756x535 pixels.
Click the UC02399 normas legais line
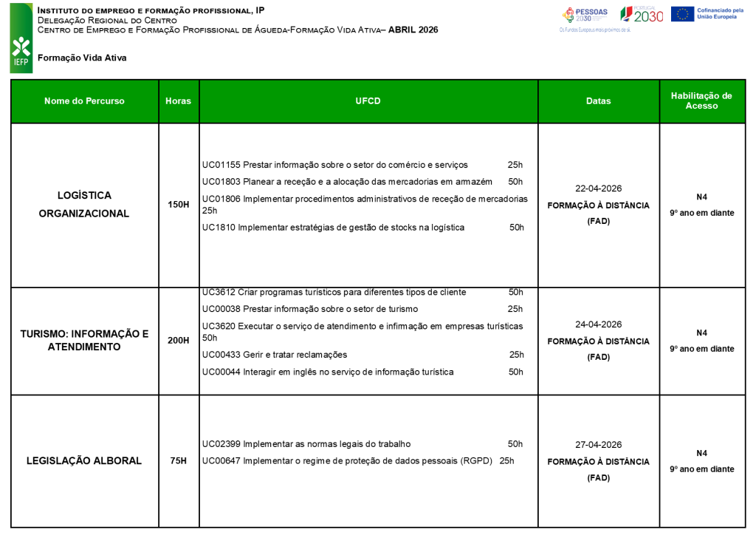362,444
